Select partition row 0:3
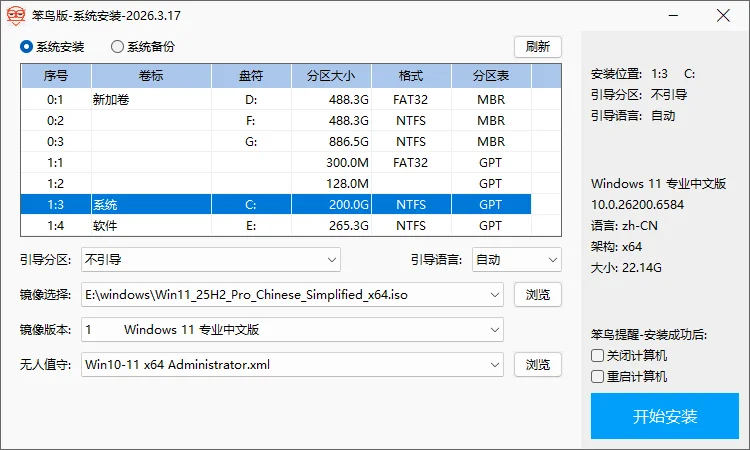Screen dimensions: 750x450 276,142
